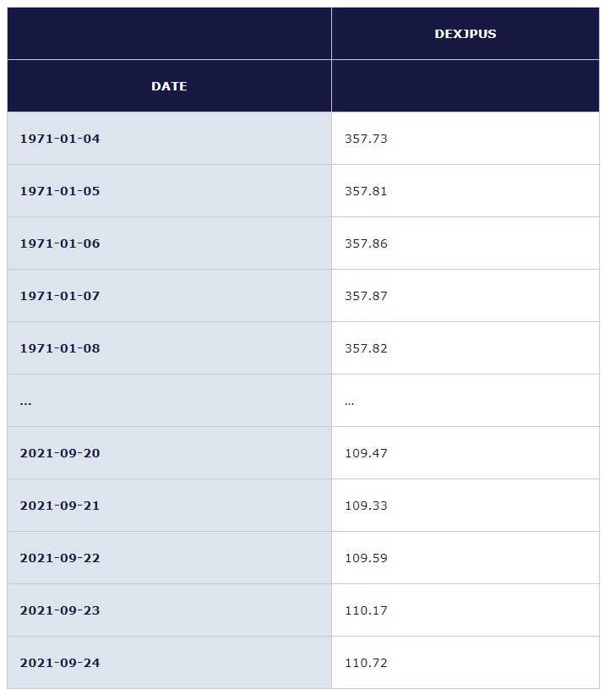610x700 pixels.
Task: Select the 110.72 value cell
Action: coord(366,663)
